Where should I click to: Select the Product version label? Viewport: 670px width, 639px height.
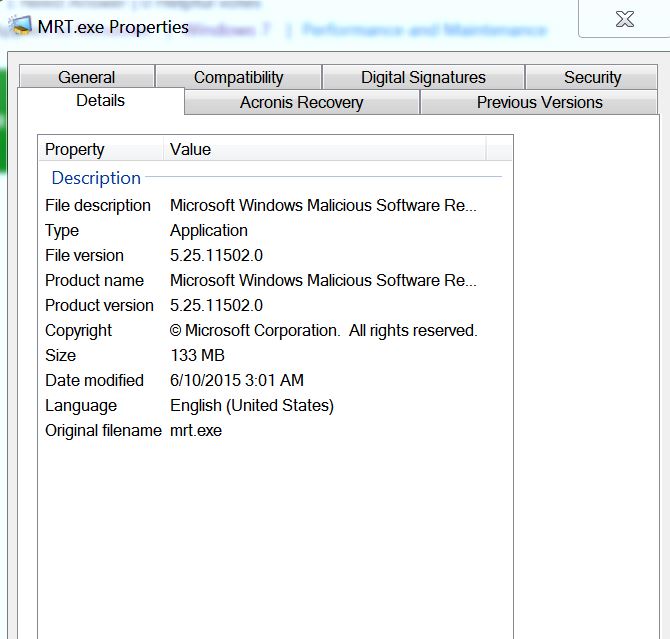click(x=99, y=306)
